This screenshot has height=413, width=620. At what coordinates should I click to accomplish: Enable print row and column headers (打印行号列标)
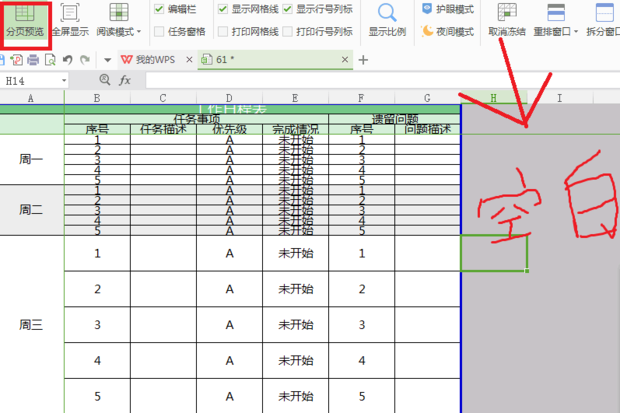click(x=287, y=32)
